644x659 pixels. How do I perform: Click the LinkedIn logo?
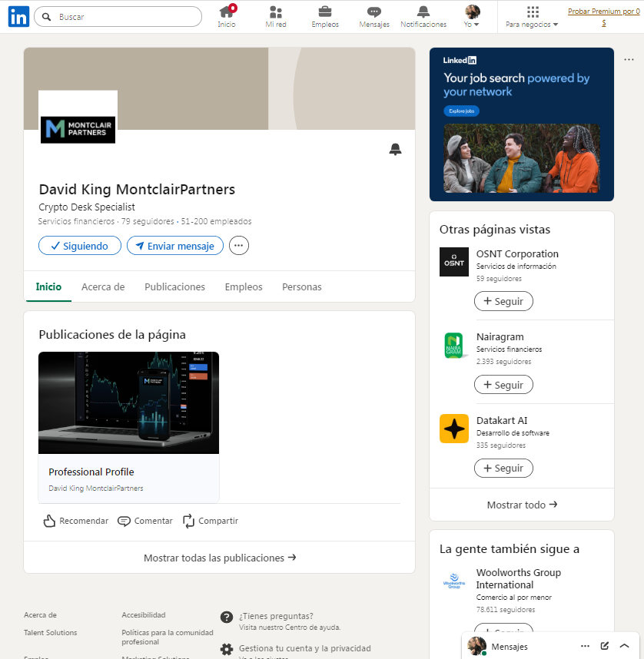tap(18, 17)
